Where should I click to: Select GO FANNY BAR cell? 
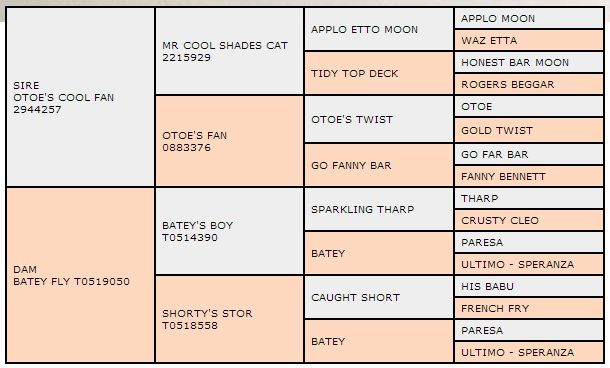pyautogui.click(x=379, y=165)
